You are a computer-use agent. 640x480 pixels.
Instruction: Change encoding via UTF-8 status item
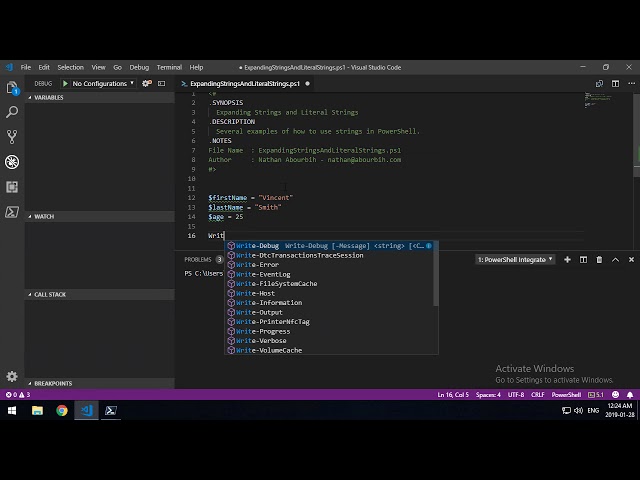tap(516, 395)
